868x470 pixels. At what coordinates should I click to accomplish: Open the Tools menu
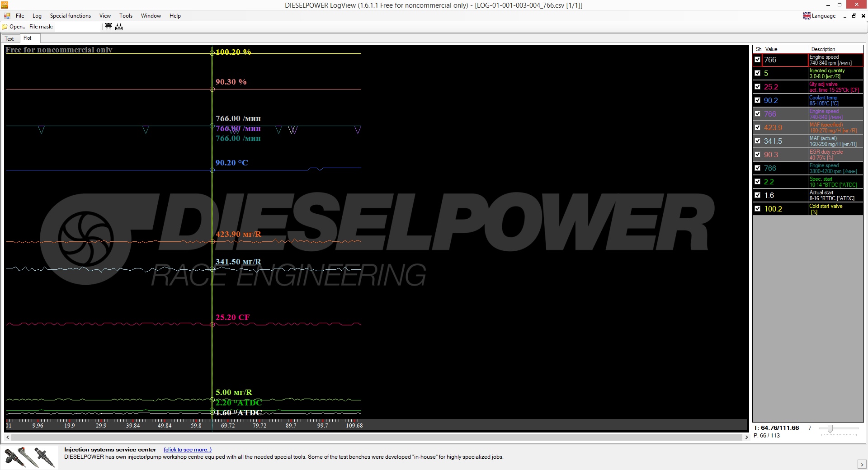pos(126,16)
